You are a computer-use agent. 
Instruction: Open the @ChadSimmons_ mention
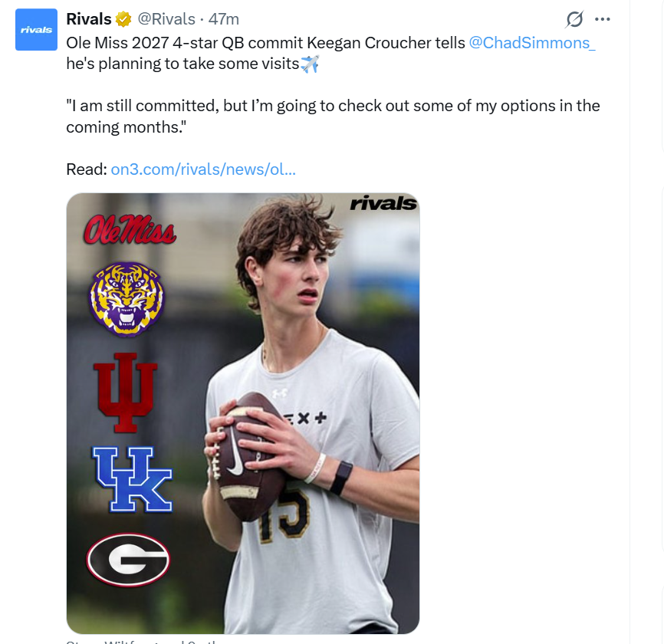pyautogui.click(x=532, y=43)
